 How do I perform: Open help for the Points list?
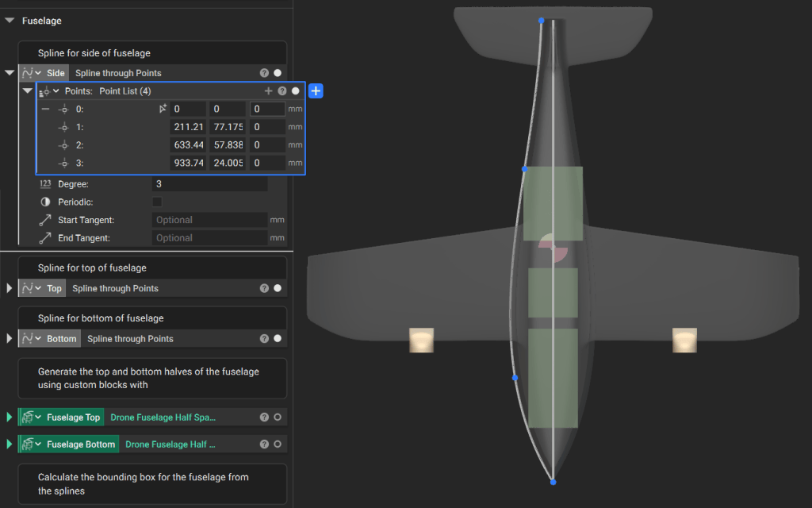(x=282, y=91)
